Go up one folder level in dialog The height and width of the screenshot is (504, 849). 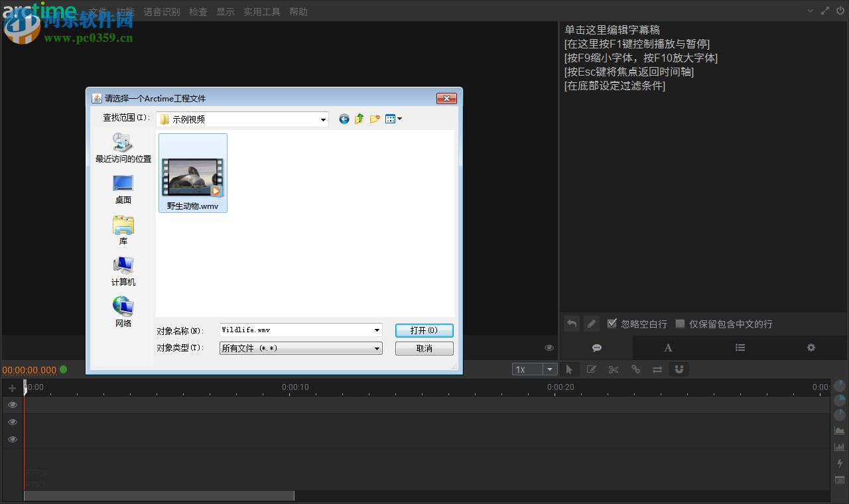pos(359,119)
